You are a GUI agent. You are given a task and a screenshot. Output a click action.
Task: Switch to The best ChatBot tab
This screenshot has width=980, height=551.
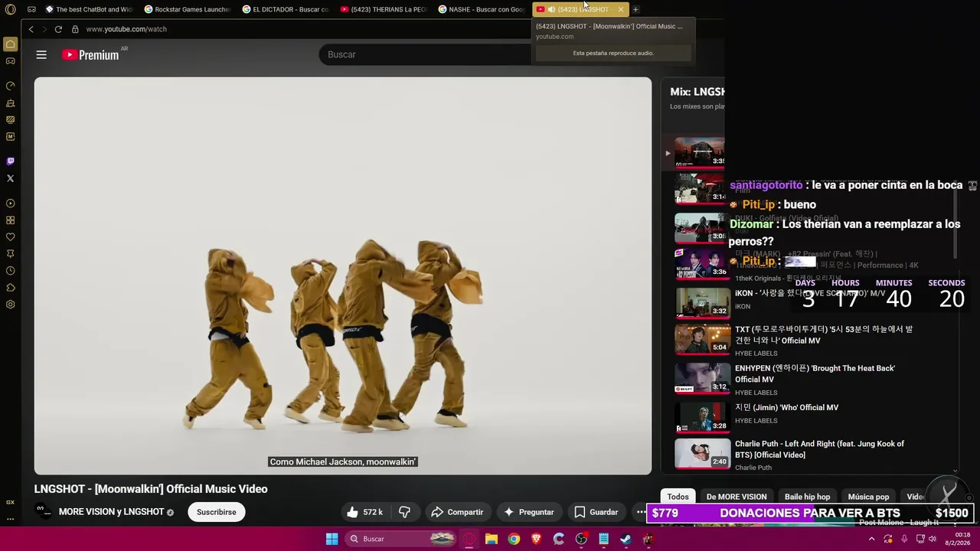[88, 9]
